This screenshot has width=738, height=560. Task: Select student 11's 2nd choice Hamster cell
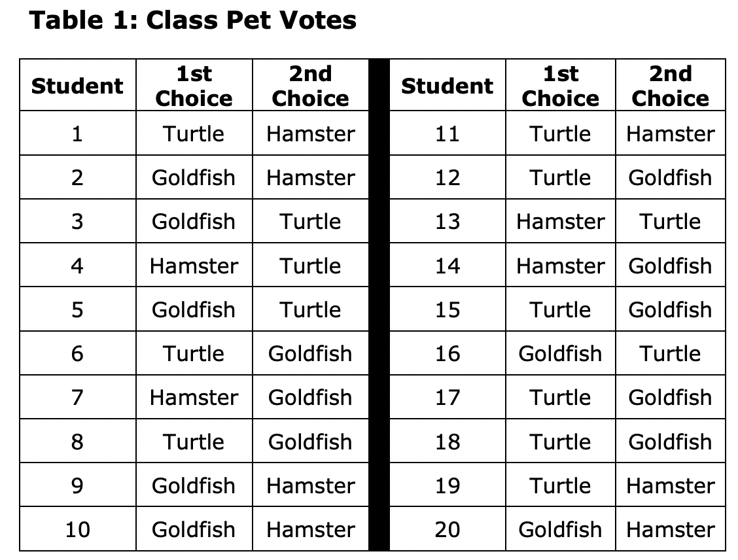tap(670, 133)
